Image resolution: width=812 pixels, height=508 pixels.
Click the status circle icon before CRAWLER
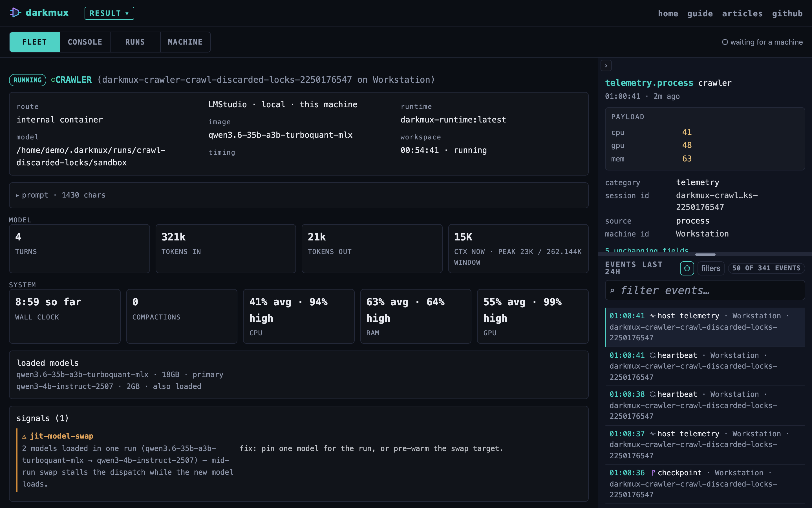pyautogui.click(x=53, y=80)
